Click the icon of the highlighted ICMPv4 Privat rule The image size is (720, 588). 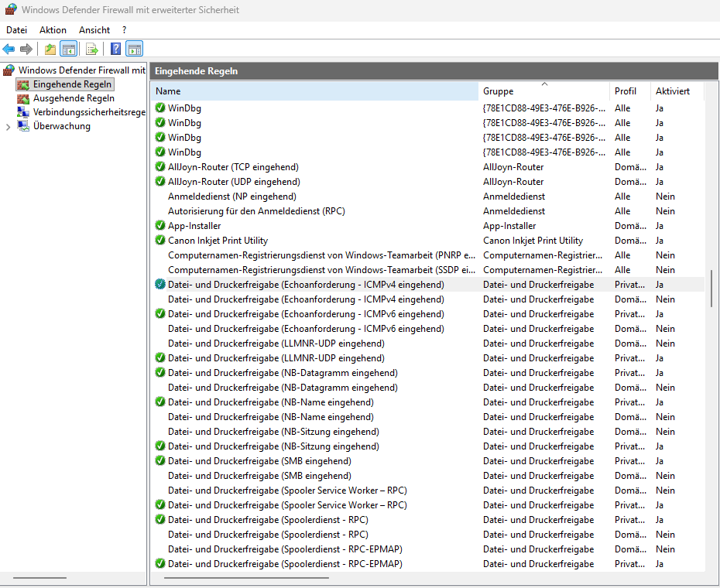(159, 284)
